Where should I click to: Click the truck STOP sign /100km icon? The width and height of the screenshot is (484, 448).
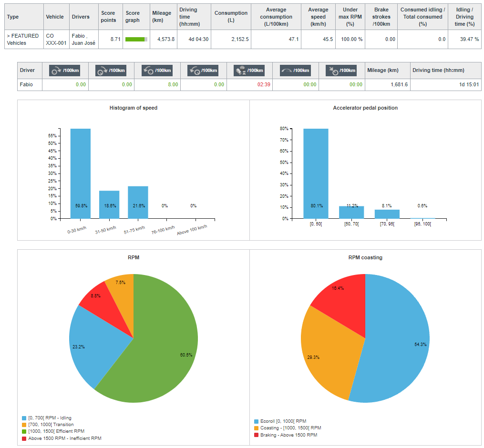point(249,71)
